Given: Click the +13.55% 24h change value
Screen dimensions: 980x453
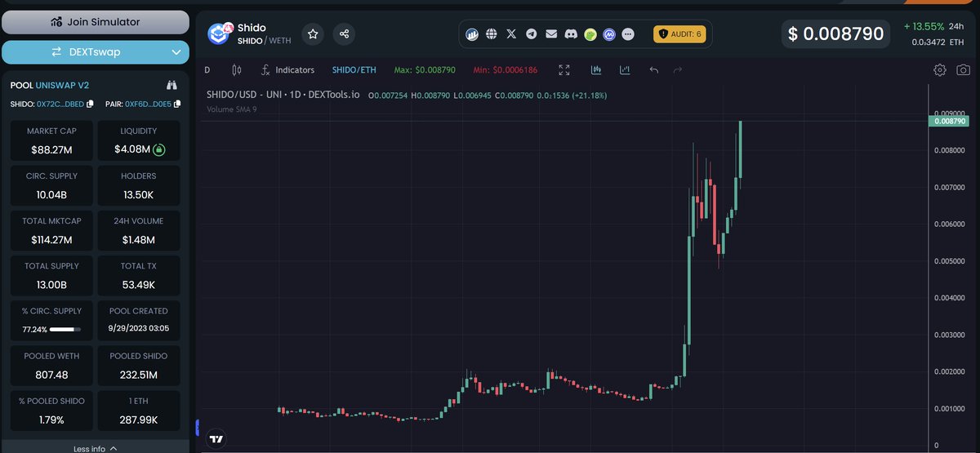Looking at the screenshot, I should tap(924, 26).
